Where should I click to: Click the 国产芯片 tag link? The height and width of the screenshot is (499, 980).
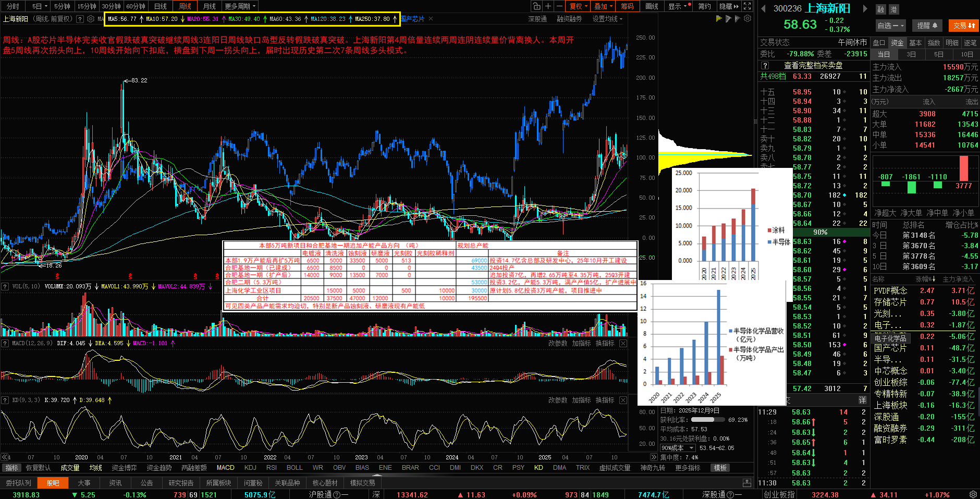tap(412, 19)
